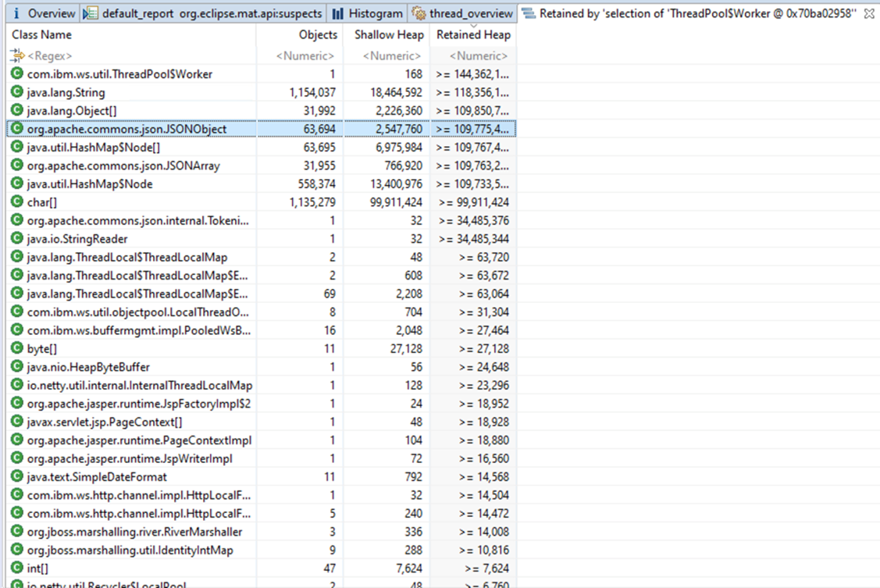
Task: Click class icon of HashMap$Node[] row
Action: [x=17, y=147]
